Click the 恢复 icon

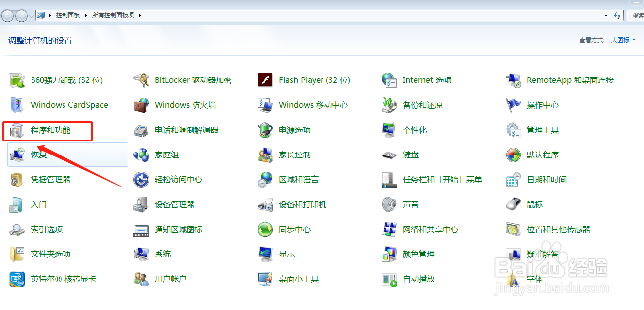(17, 155)
